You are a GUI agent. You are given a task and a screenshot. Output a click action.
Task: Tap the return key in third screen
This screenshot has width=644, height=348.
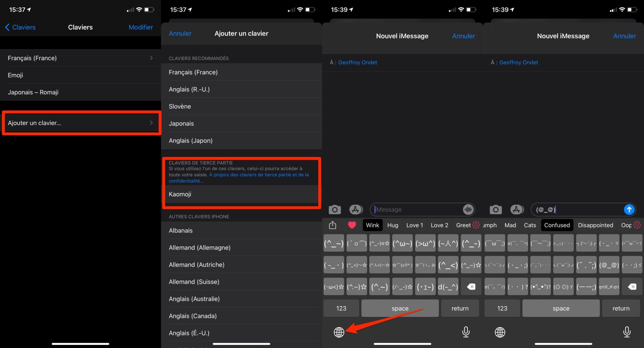[x=460, y=308]
